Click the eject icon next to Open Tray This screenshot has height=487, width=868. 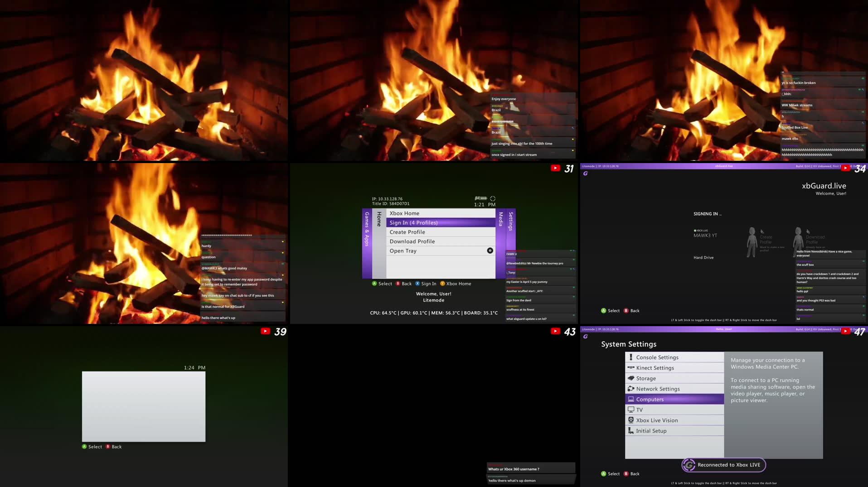[x=490, y=250]
